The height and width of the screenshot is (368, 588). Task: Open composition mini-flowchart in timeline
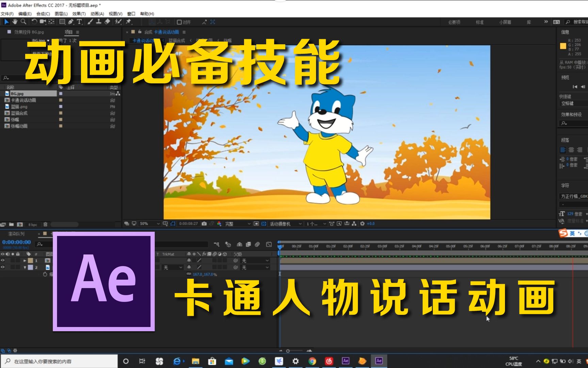217,244
